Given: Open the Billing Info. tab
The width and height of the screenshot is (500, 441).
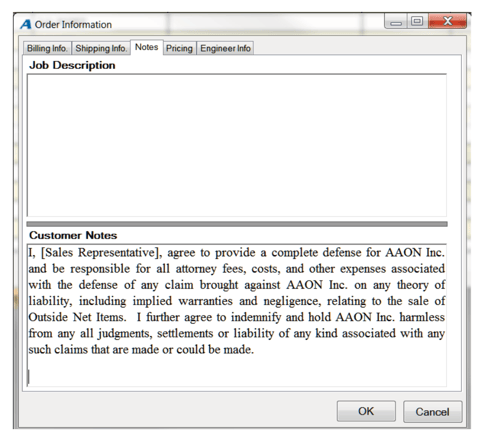Looking at the screenshot, I should point(47,48).
